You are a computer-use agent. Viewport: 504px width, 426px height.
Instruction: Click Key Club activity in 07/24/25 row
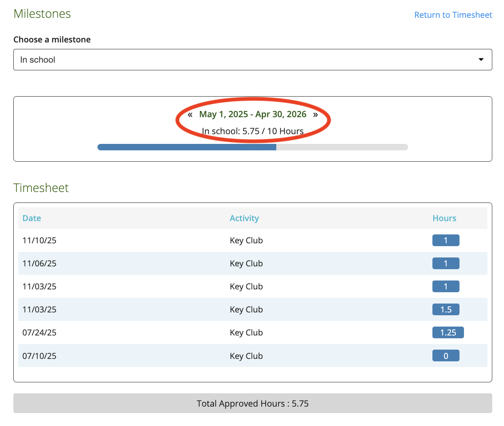click(246, 333)
